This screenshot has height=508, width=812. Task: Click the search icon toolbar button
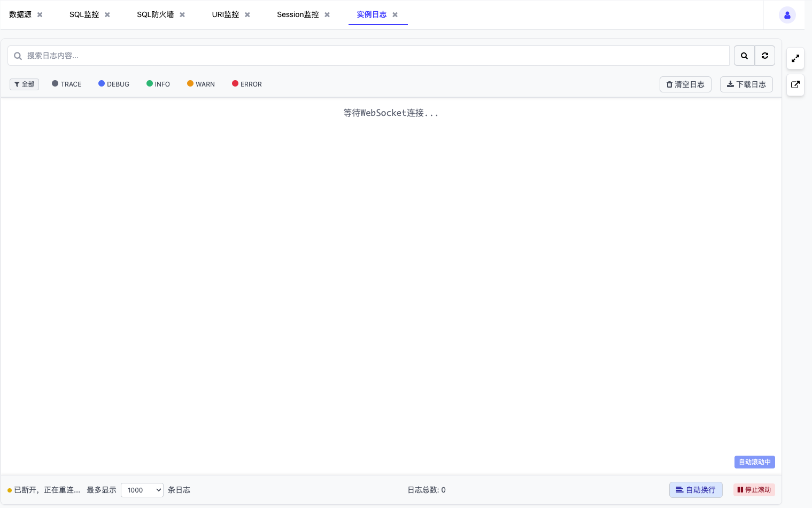[744, 56]
